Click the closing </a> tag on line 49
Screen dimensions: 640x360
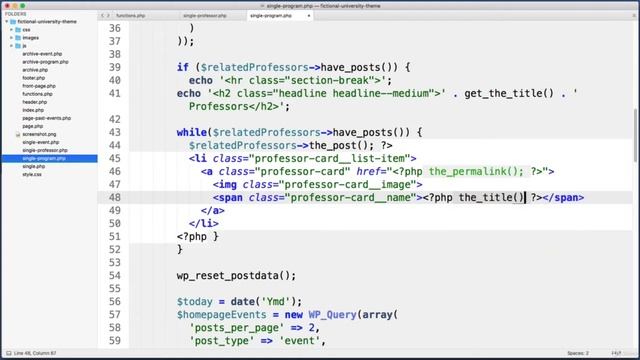[213, 211]
